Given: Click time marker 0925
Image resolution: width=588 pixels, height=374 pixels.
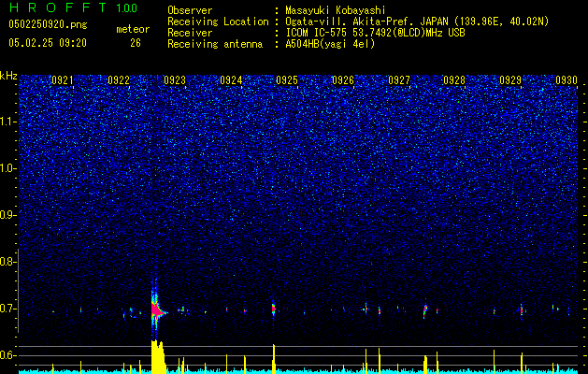Looking at the screenshot, I should click(x=287, y=80).
